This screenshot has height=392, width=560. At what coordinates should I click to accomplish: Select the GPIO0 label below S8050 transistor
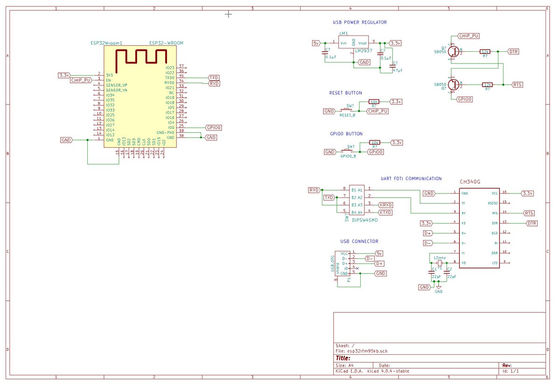(x=465, y=99)
